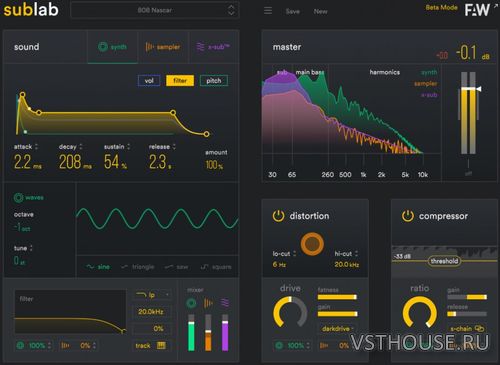Switch to the sampler tab
This screenshot has width=500, height=365.
163,47
